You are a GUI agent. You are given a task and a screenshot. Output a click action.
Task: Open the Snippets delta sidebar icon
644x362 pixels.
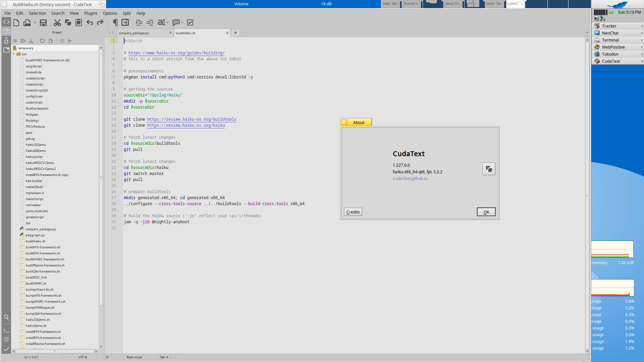click(6, 41)
